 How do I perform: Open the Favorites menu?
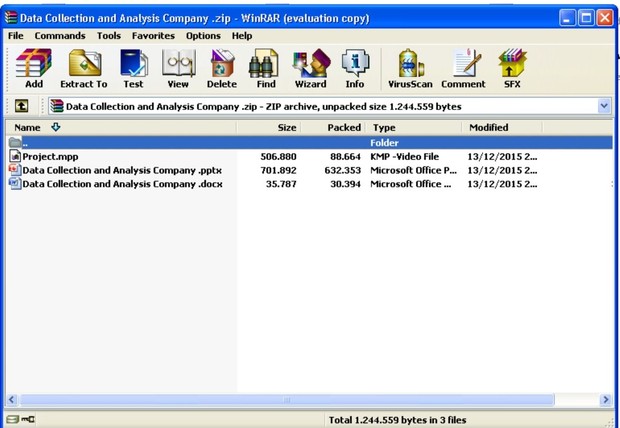pyautogui.click(x=153, y=36)
